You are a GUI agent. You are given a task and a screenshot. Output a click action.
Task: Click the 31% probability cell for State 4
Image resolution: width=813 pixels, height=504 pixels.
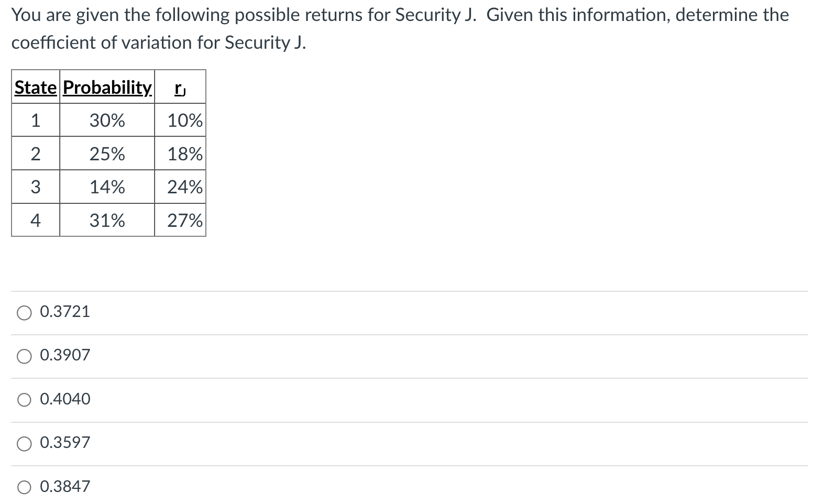106,221
